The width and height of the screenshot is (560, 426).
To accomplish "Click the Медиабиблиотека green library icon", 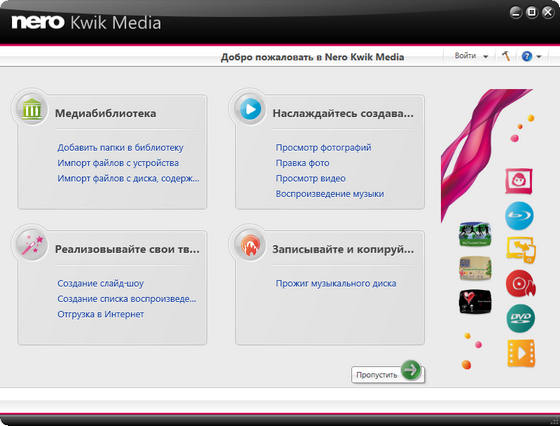I will click(x=32, y=108).
